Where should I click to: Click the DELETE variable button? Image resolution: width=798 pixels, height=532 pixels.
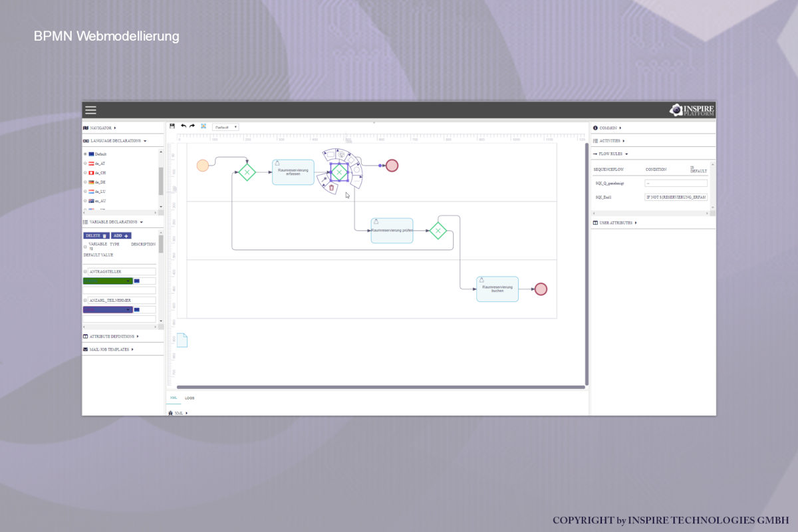pos(96,235)
